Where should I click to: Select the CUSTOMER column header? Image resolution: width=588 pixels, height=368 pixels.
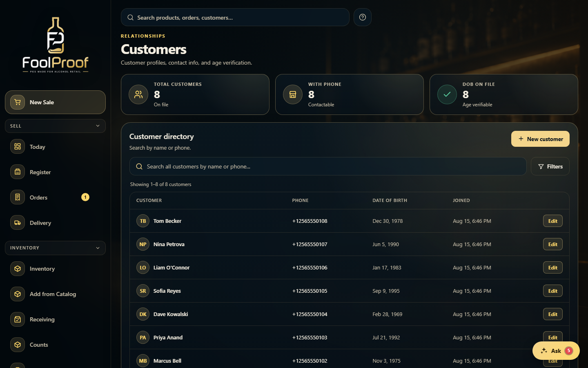tap(149, 200)
